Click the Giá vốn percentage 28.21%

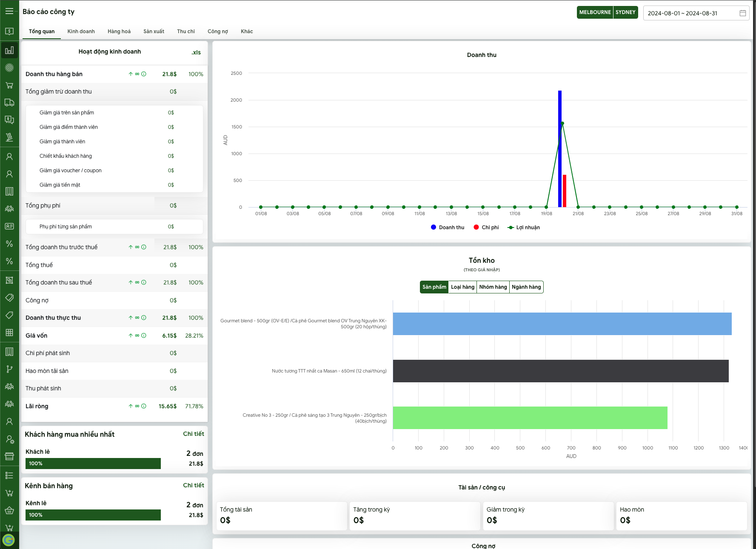pos(194,336)
